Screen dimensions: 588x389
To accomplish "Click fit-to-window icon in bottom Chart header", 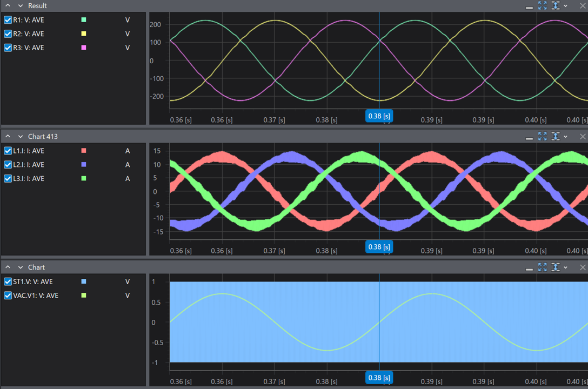I will click(x=542, y=267).
